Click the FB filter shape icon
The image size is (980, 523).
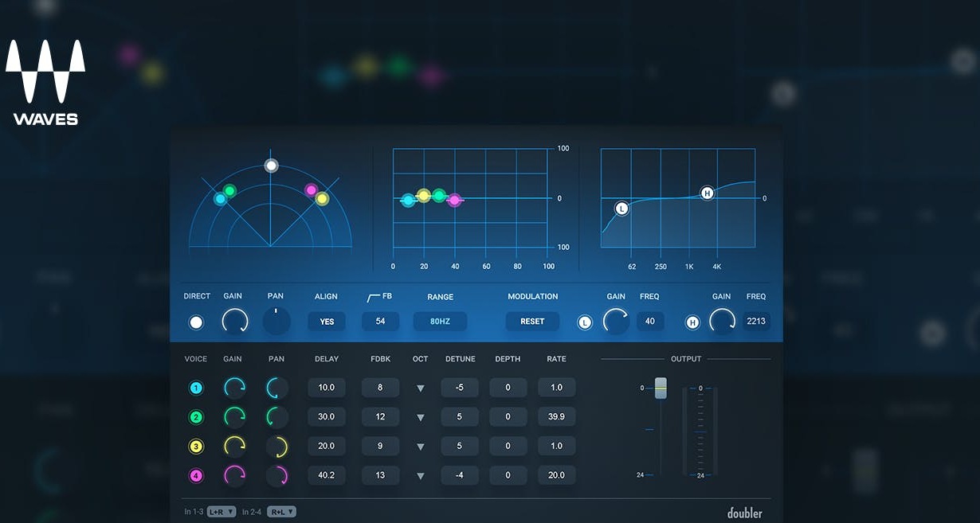[x=373, y=298]
